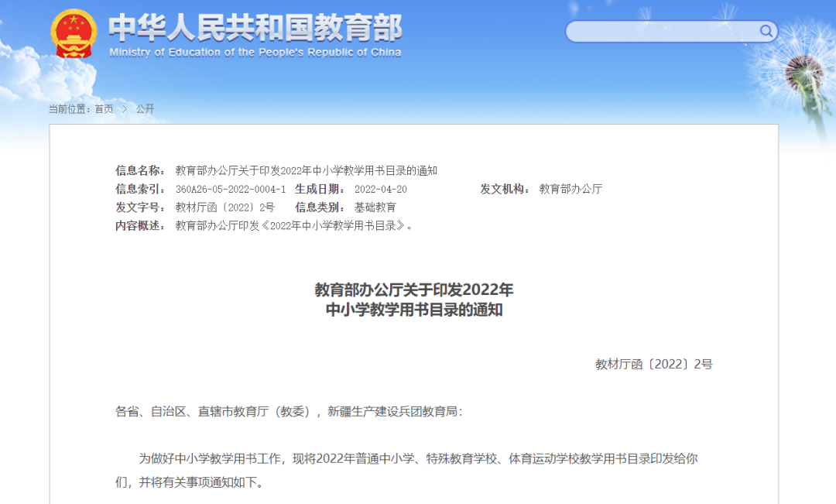Click the salutation line starting 各省、自治区
Viewport: 836px width, 504px height.
pyautogui.click(x=289, y=411)
